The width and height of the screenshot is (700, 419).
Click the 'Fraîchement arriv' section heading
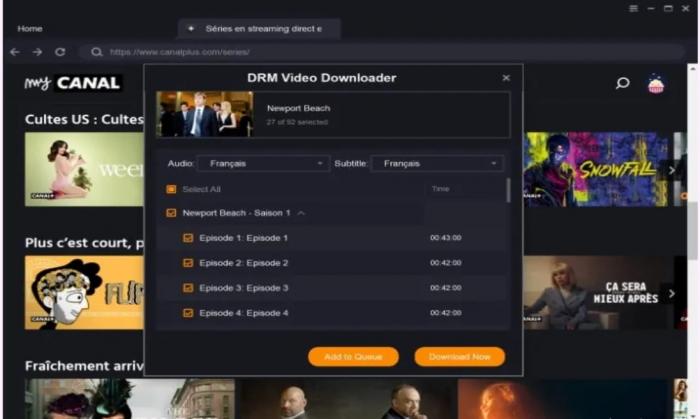pos(84,366)
